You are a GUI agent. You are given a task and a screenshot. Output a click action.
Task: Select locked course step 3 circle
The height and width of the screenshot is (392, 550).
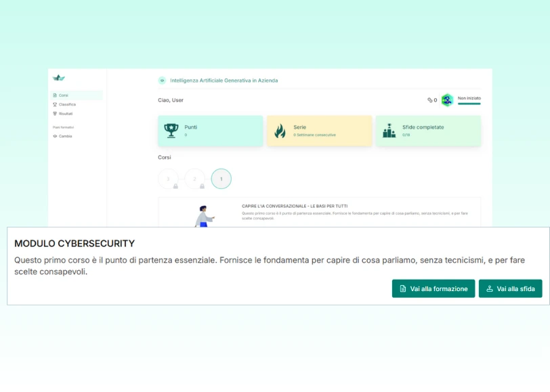[168, 179]
